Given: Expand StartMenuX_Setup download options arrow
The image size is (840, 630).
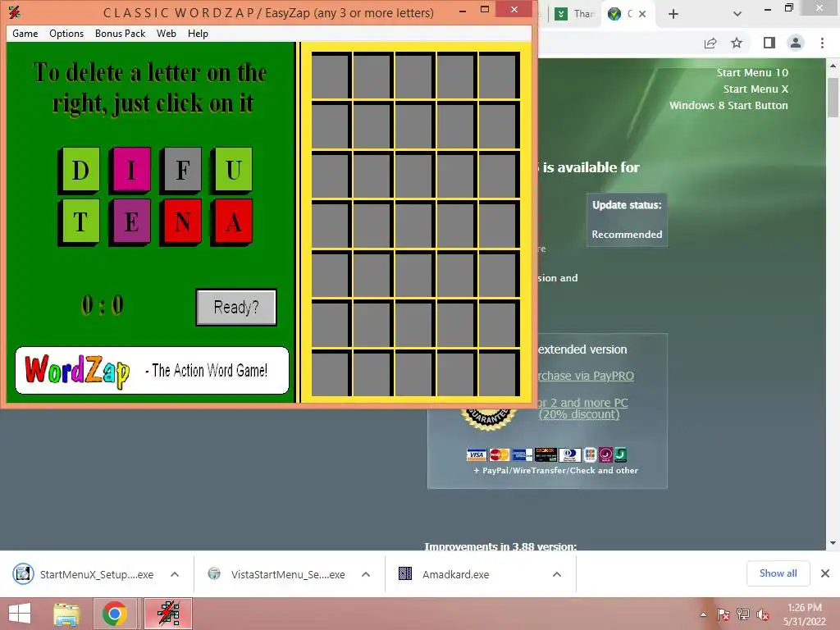Looking at the screenshot, I should [175, 574].
